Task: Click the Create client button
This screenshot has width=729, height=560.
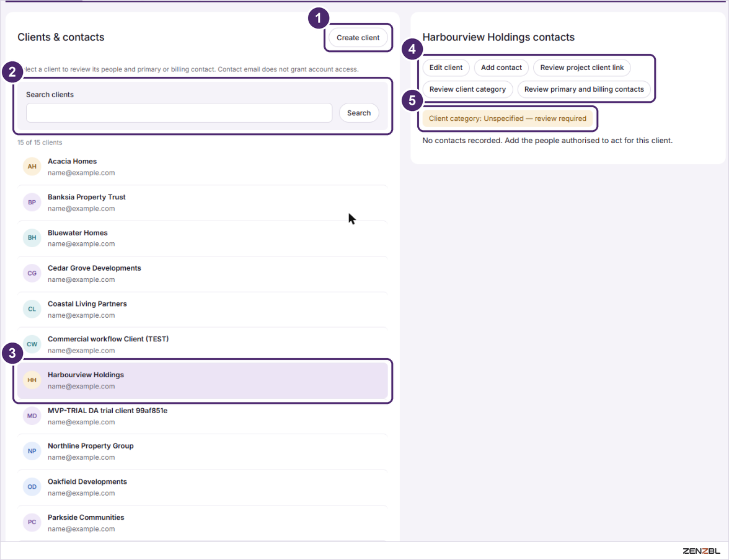Action: tap(358, 38)
